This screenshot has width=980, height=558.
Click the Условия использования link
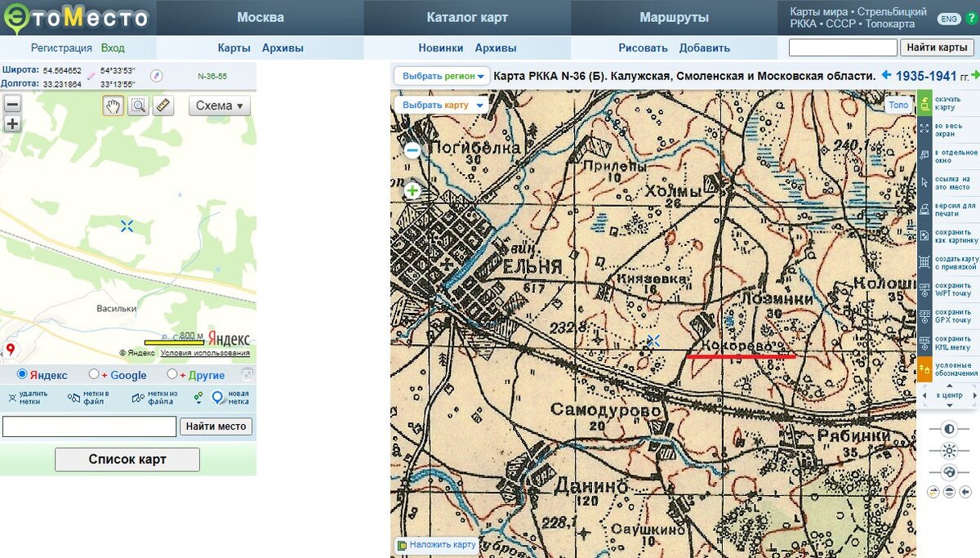tap(205, 353)
